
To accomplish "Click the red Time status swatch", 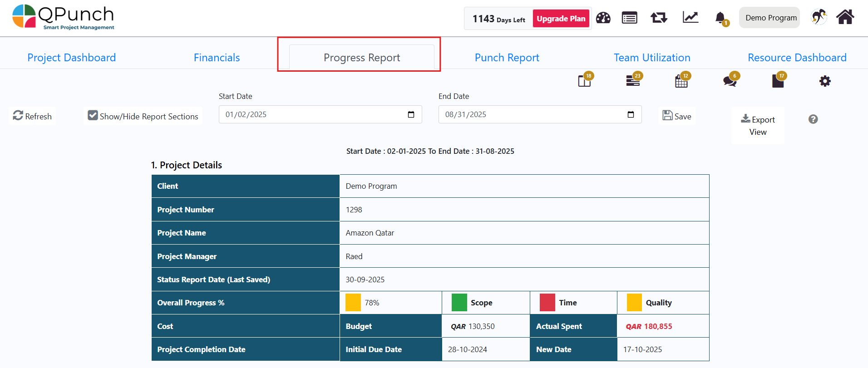I will click(x=547, y=303).
